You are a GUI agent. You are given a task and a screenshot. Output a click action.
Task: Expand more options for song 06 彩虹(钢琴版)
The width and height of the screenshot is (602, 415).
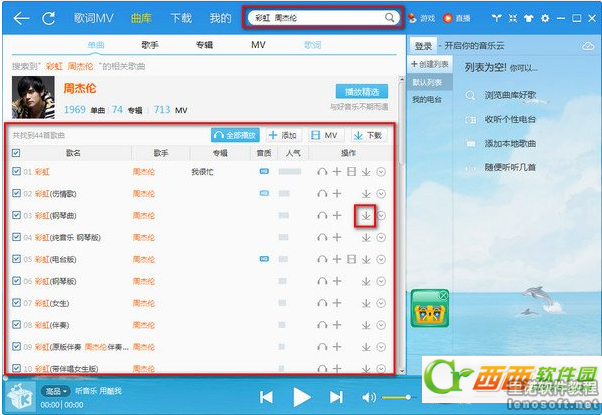tap(381, 281)
